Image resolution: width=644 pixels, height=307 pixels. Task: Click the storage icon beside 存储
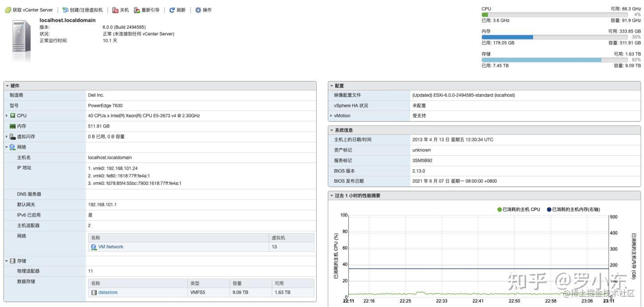pos(13,260)
